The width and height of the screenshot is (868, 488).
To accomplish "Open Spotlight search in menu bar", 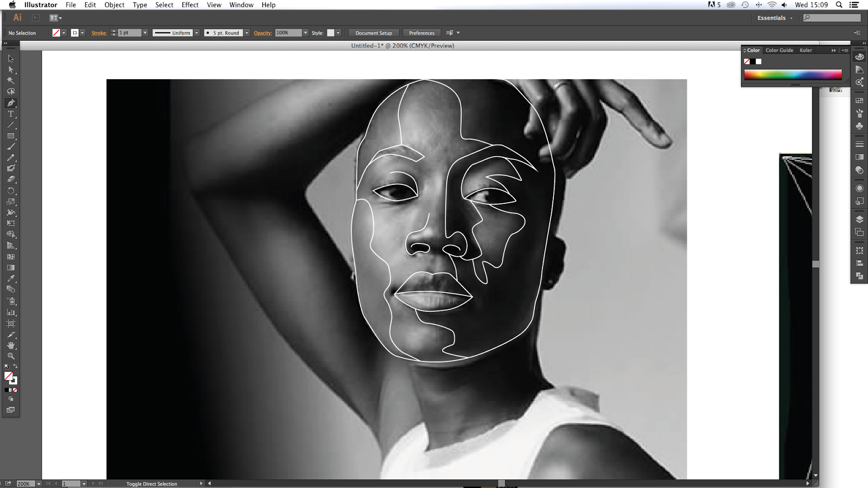I will [839, 5].
